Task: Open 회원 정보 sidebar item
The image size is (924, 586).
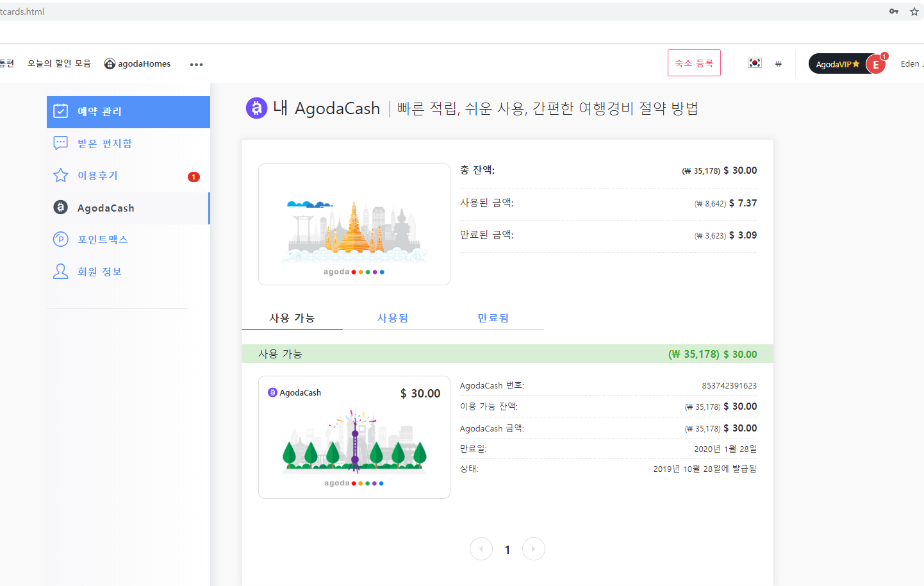Action: point(128,272)
